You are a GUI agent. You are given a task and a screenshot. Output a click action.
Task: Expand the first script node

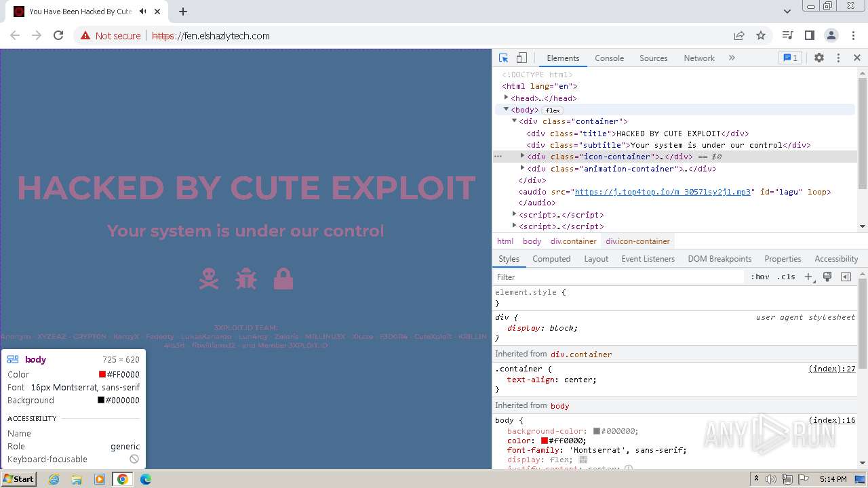[x=514, y=214]
